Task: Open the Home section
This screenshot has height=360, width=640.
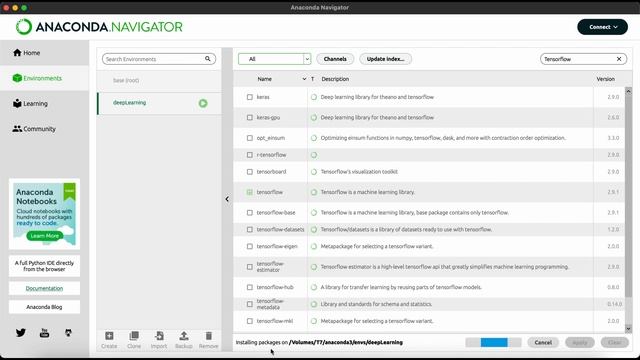Action: (x=27, y=53)
